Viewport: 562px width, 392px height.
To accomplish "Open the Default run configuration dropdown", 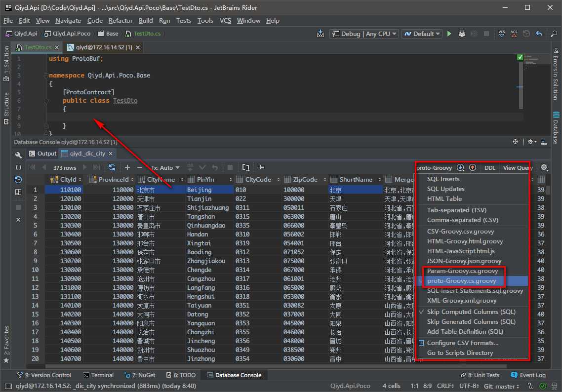I will tap(422, 34).
